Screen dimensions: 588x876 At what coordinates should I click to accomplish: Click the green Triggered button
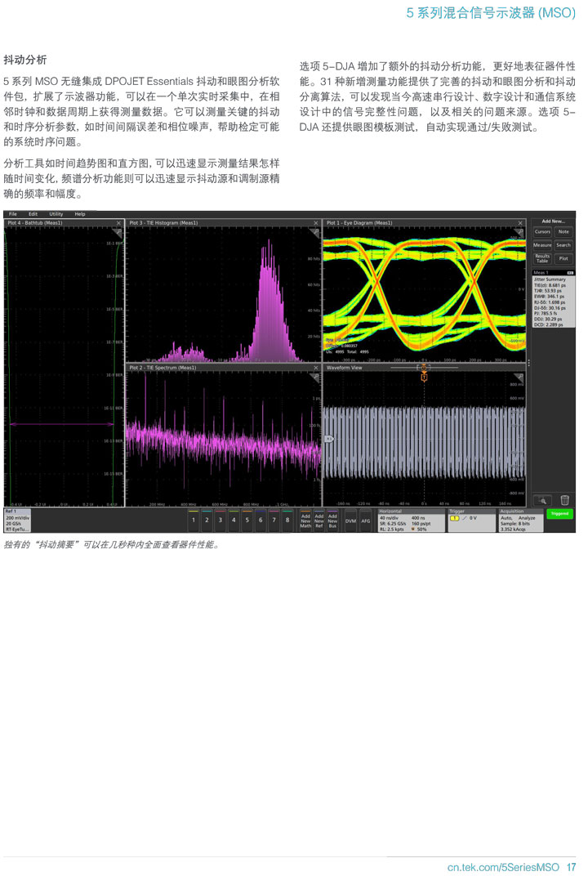[x=559, y=513]
